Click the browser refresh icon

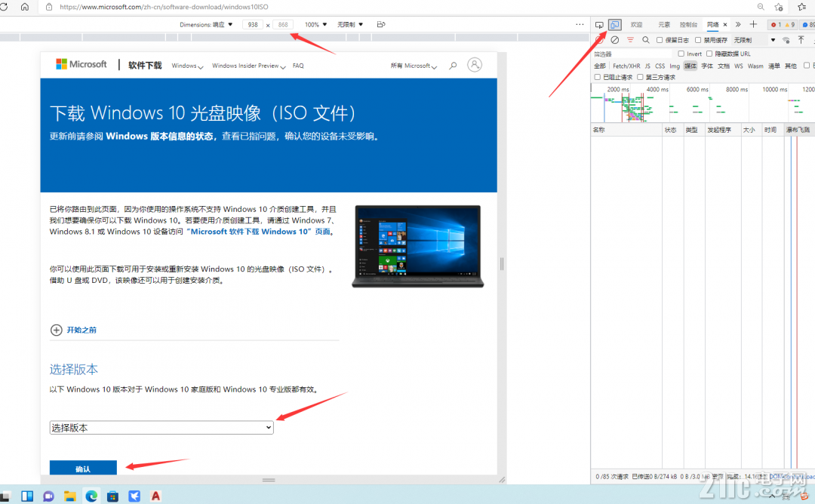click(5, 7)
